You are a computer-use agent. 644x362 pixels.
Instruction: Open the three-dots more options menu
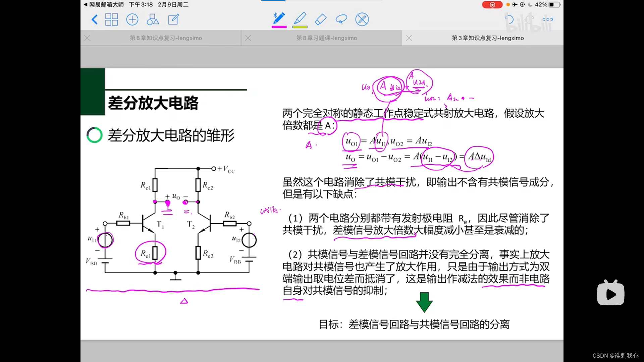pos(547,19)
